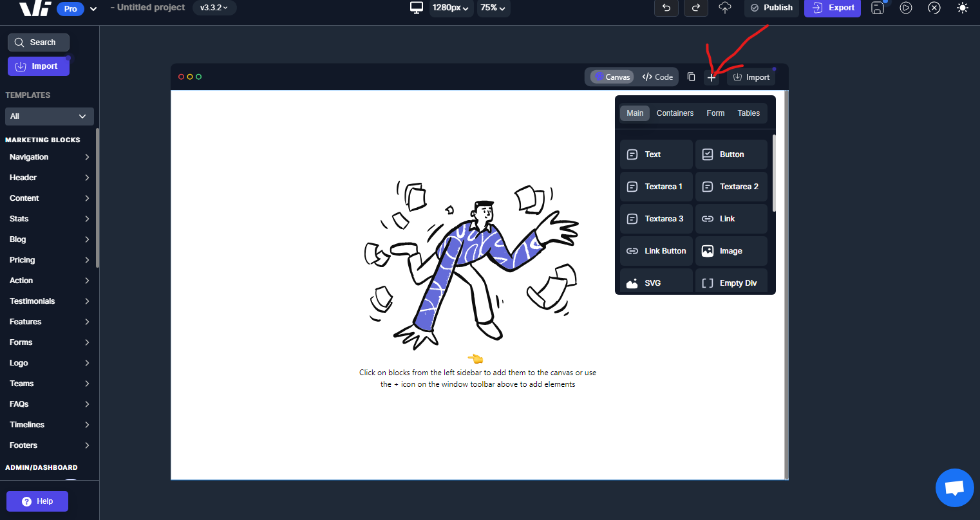The image size is (980, 520).
Task: Add the Link Button element
Action: tap(657, 251)
